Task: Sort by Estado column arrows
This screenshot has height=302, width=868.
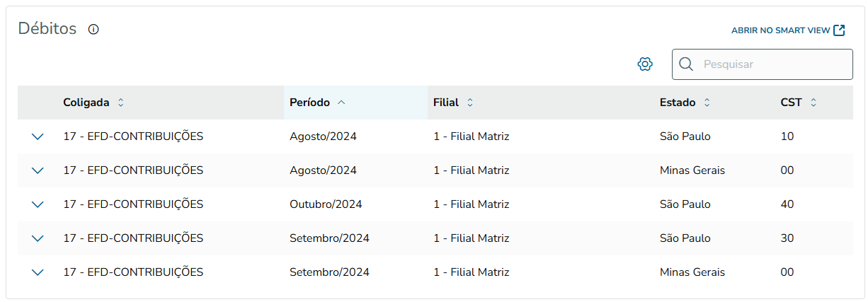Action: (707, 103)
